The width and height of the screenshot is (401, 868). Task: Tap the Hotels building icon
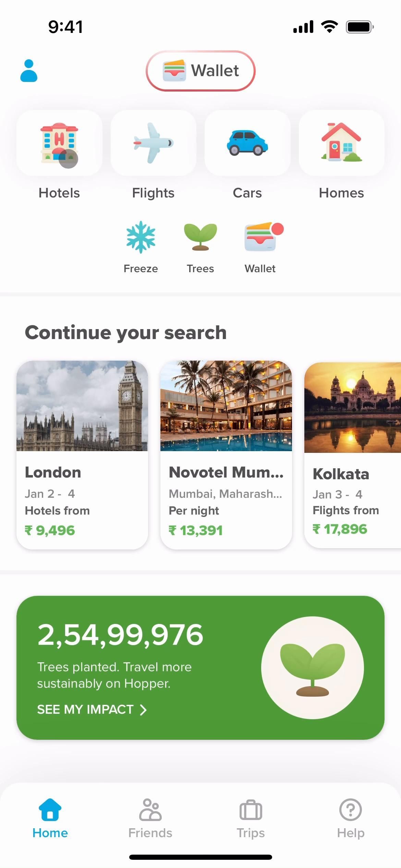coord(59,143)
